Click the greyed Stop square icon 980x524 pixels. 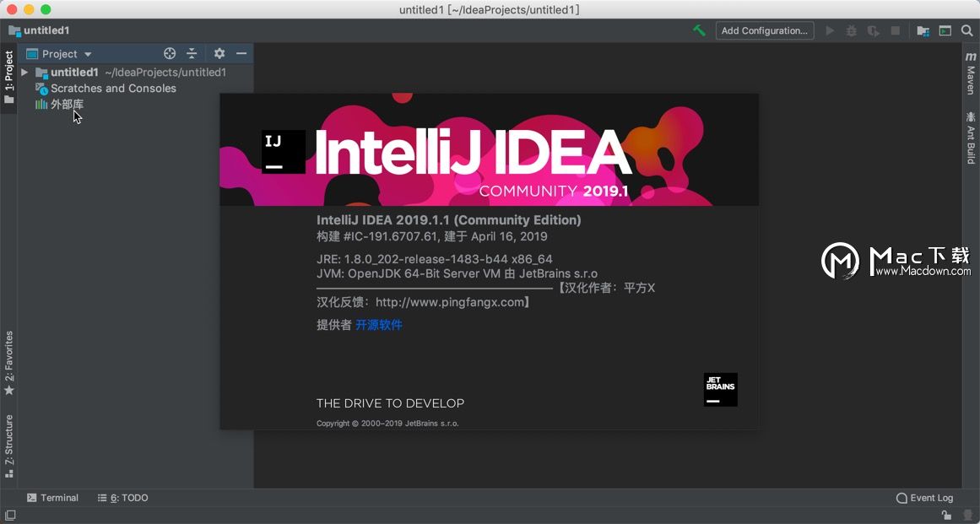click(x=895, y=30)
